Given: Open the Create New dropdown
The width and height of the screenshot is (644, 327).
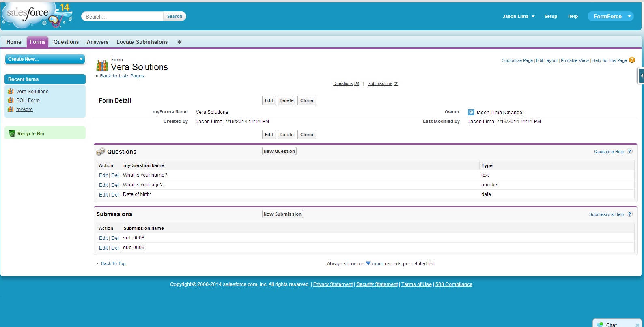Looking at the screenshot, I should tap(45, 59).
